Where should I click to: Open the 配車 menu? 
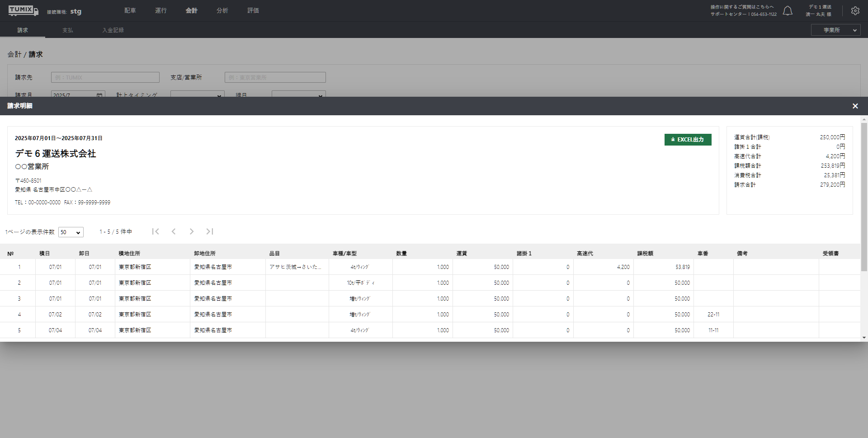point(130,10)
